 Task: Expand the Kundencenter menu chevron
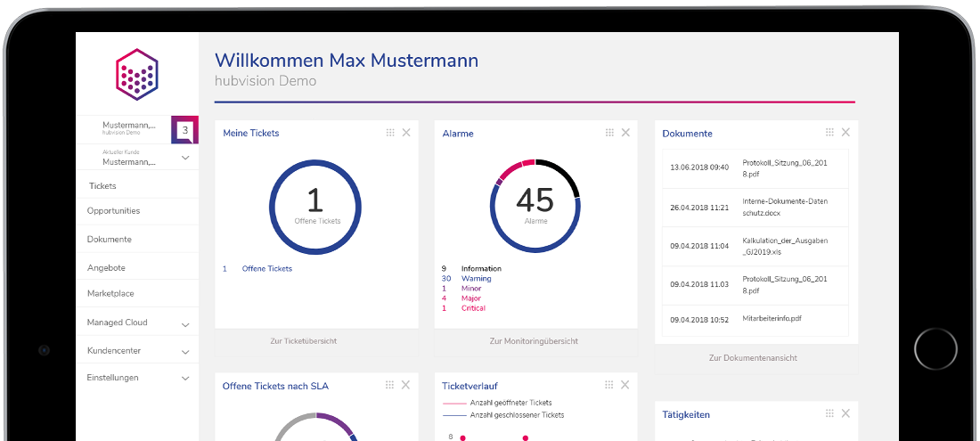(x=185, y=352)
